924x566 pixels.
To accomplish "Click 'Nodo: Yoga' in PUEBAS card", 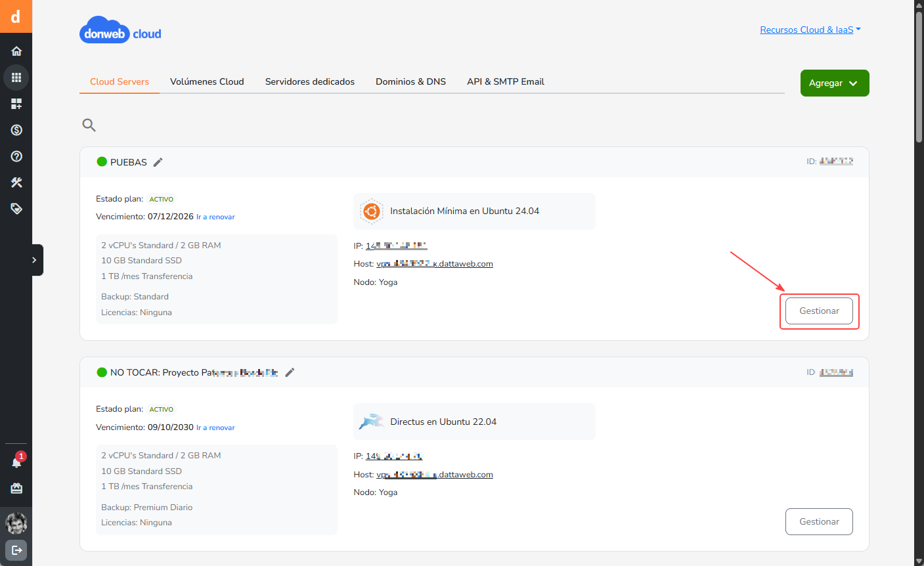I will click(376, 282).
